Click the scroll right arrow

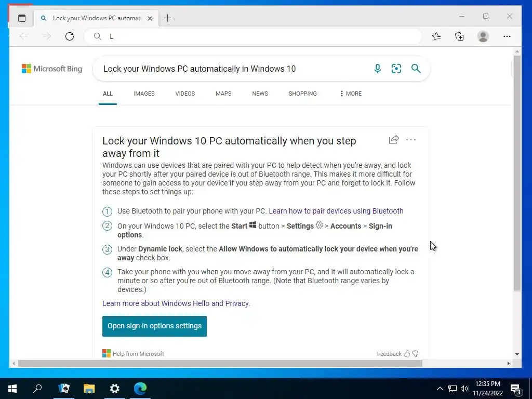click(509, 363)
